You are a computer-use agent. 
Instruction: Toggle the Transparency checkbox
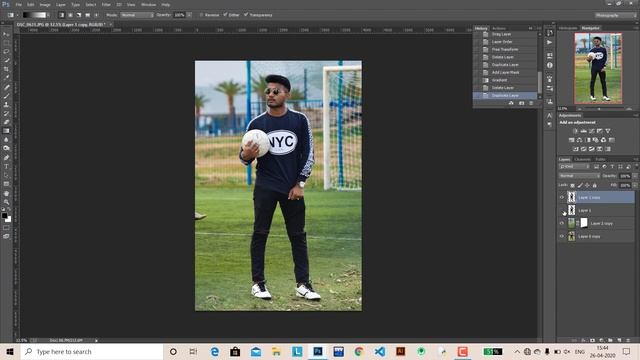246,15
